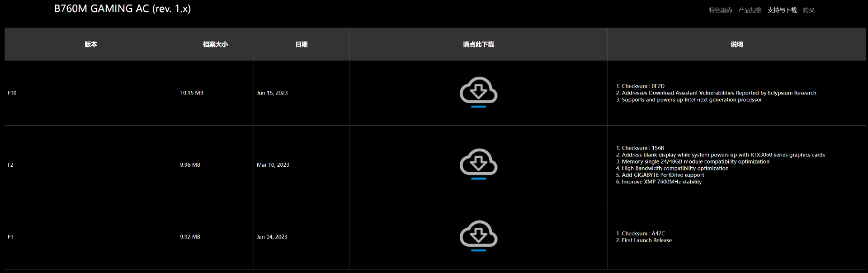This screenshot has width=868, height=273.
Task: Download the F2 BIOS cloud icon
Action: pyautogui.click(x=478, y=164)
